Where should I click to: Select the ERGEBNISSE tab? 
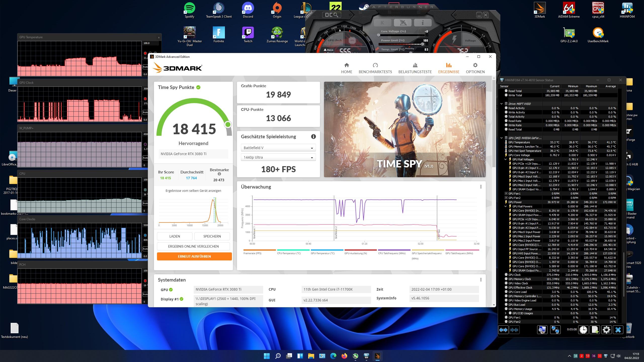449,68
